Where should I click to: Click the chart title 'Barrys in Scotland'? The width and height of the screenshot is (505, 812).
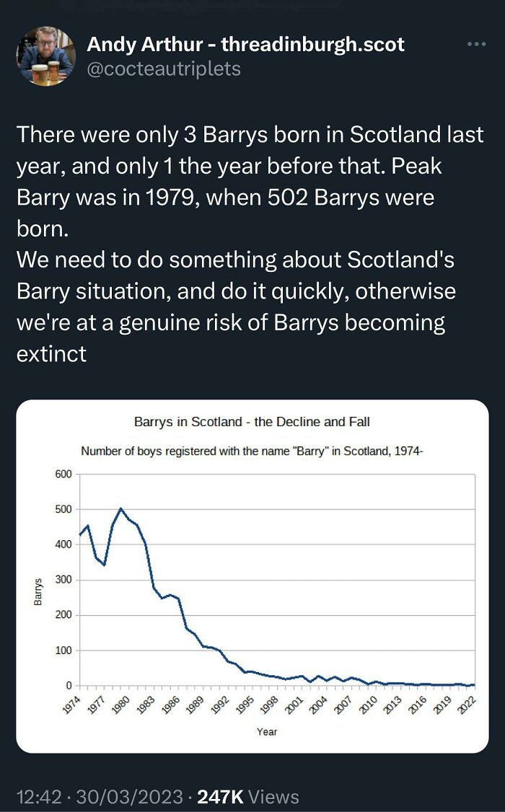point(252,422)
